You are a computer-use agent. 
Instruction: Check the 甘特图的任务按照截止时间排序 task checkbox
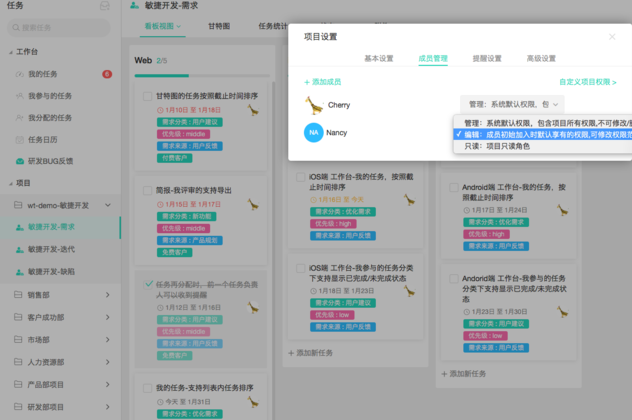tap(148, 96)
